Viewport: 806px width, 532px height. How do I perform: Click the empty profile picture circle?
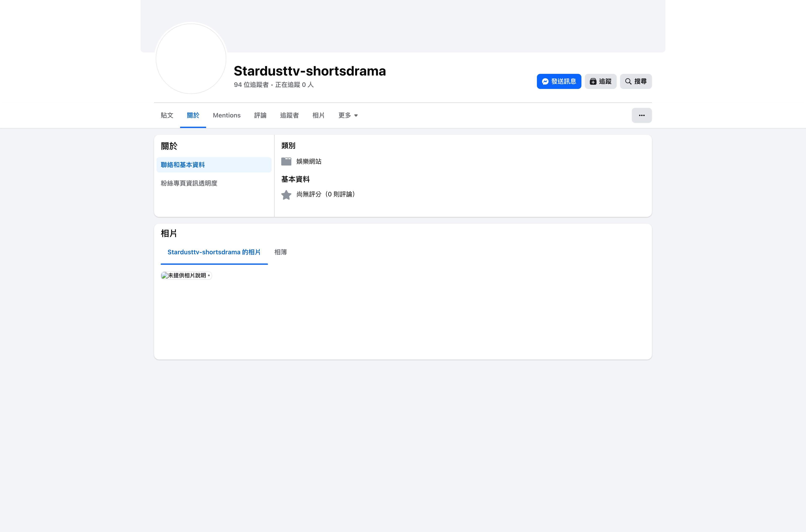coord(191,59)
